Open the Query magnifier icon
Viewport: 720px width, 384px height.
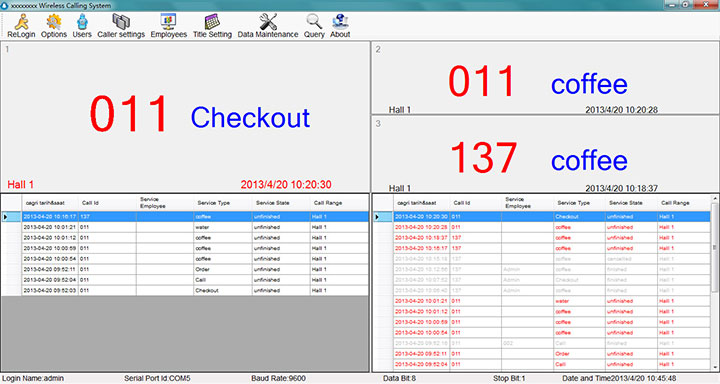[x=314, y=22]
